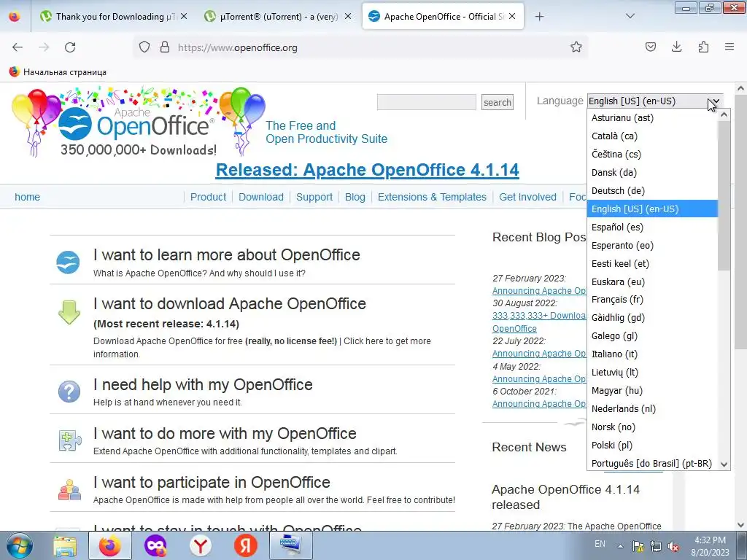Viewport: 747px width, 560px height.
Task: Pick Italiano (it) from language list
Action: tap(652, 354)
